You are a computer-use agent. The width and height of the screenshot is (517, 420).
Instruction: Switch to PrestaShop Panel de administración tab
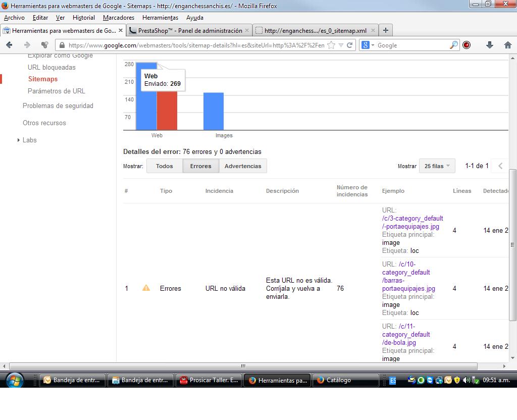point(189,30)
